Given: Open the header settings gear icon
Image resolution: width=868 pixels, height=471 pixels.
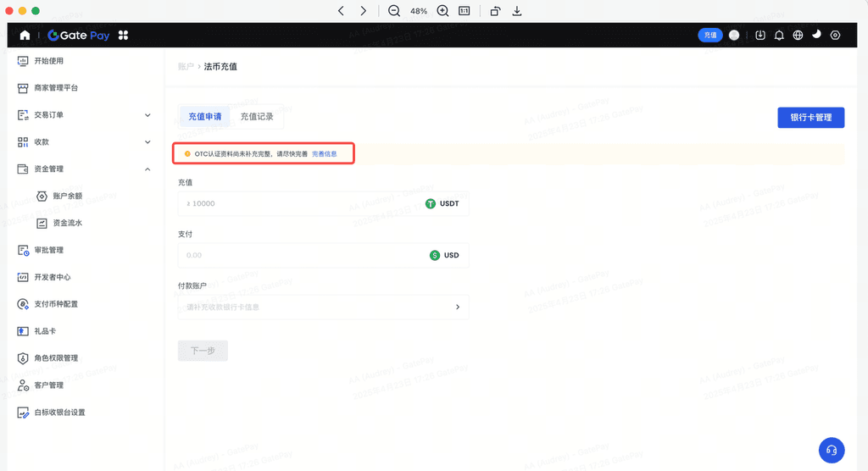Looking at the screenshot, I should tap(835, 36).
